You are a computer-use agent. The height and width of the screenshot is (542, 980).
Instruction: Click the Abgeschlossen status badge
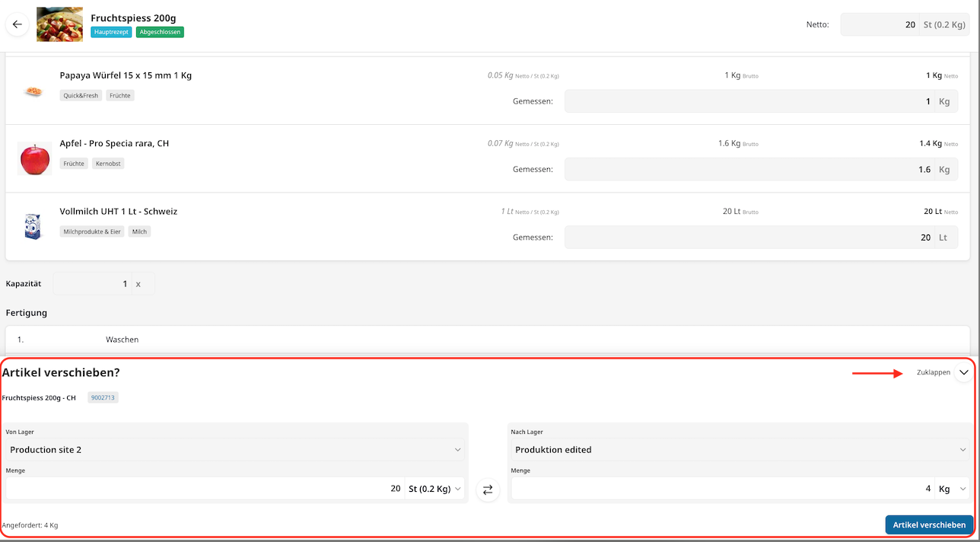(x=160, y=32)
